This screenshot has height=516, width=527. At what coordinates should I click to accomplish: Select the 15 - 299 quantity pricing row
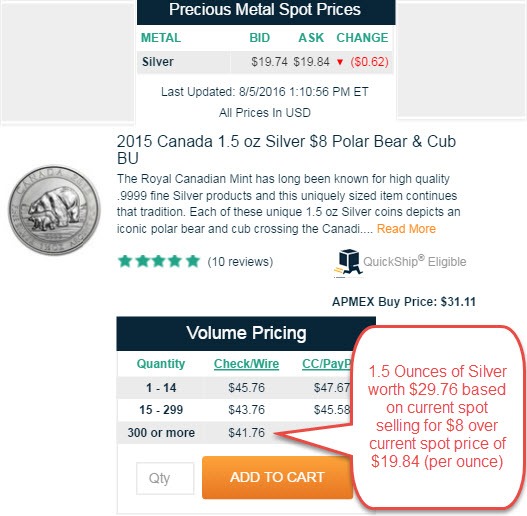coord(234,410)
